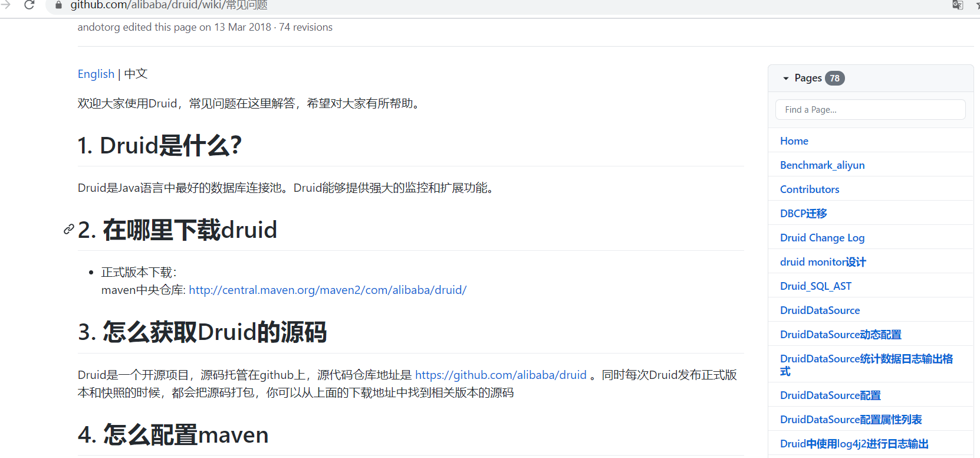Open the Home wiki page

pos(794,141)
